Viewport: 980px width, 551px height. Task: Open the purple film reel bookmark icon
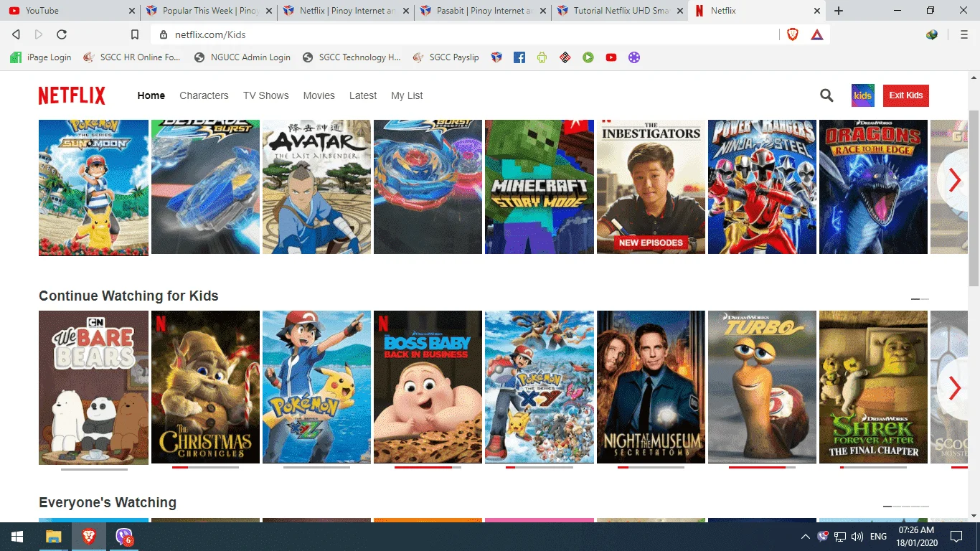[634, 57]
